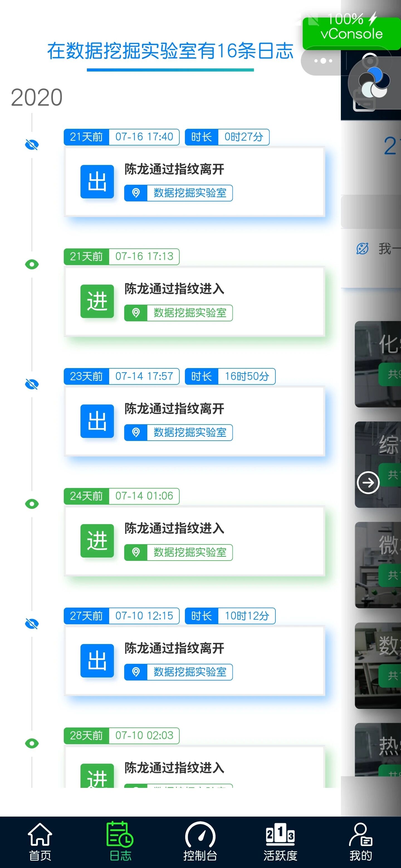This screenshot has width=401, height=868.
Task: Click the 出 icon of 07-10 12:15 entry
Action: coord(97,661)
